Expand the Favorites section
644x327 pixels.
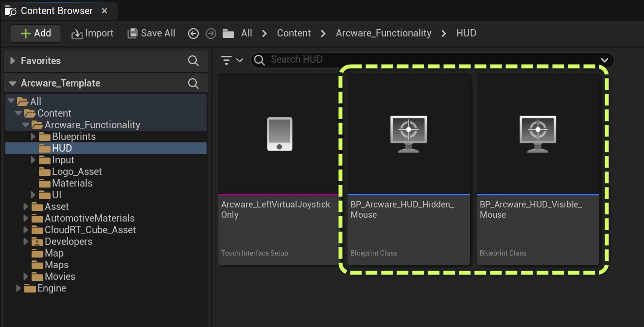13,61
